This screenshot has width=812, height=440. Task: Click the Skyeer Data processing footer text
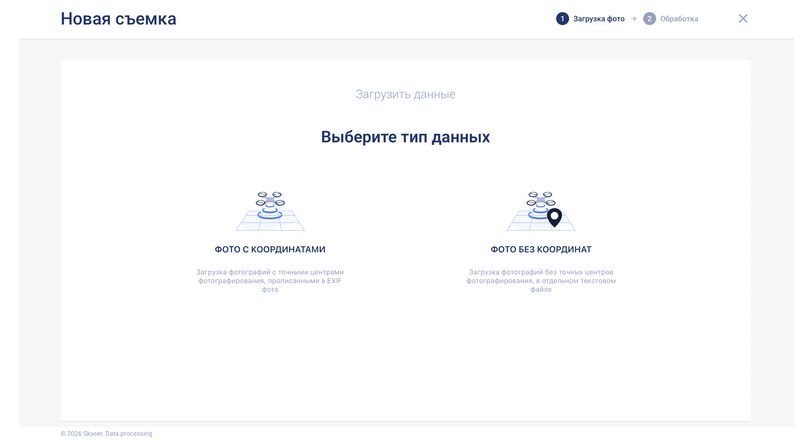point(106,433)
